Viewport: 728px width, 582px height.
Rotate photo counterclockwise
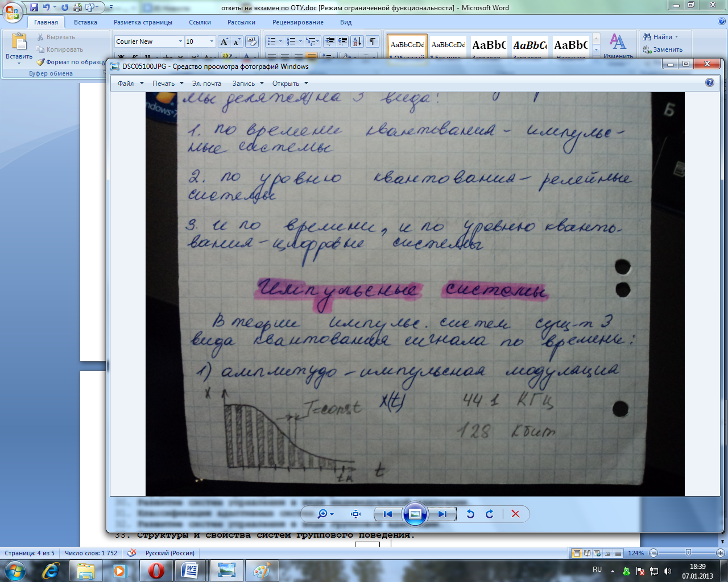[x=470, y=514]
